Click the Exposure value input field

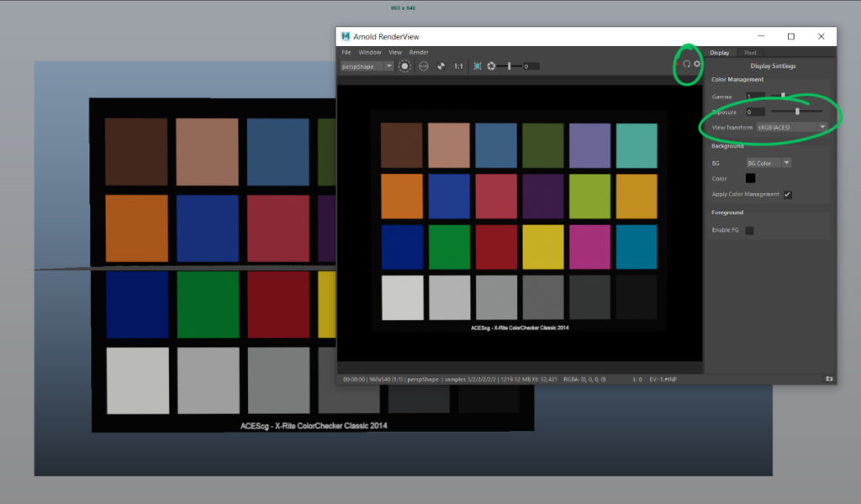pyautogui.click(x=755, y=112)
